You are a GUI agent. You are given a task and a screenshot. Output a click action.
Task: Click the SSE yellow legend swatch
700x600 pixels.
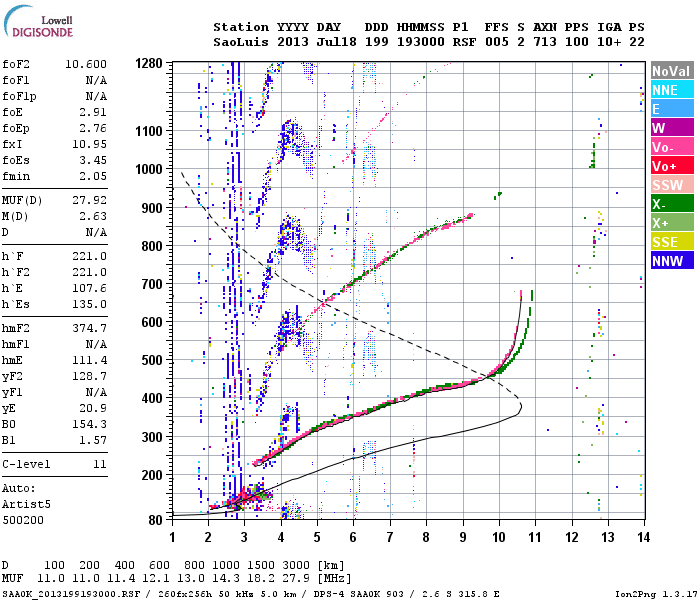(x=672, y=242)
